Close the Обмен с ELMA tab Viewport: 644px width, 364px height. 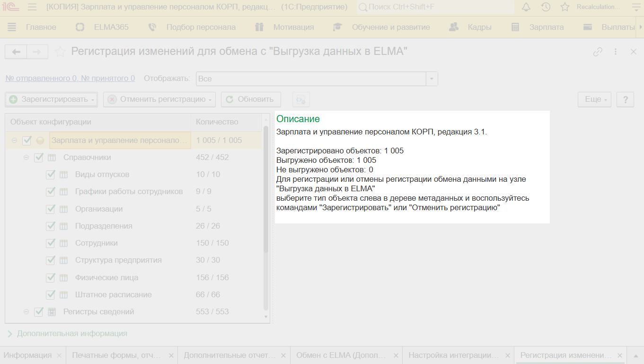[x=395, y=355]
